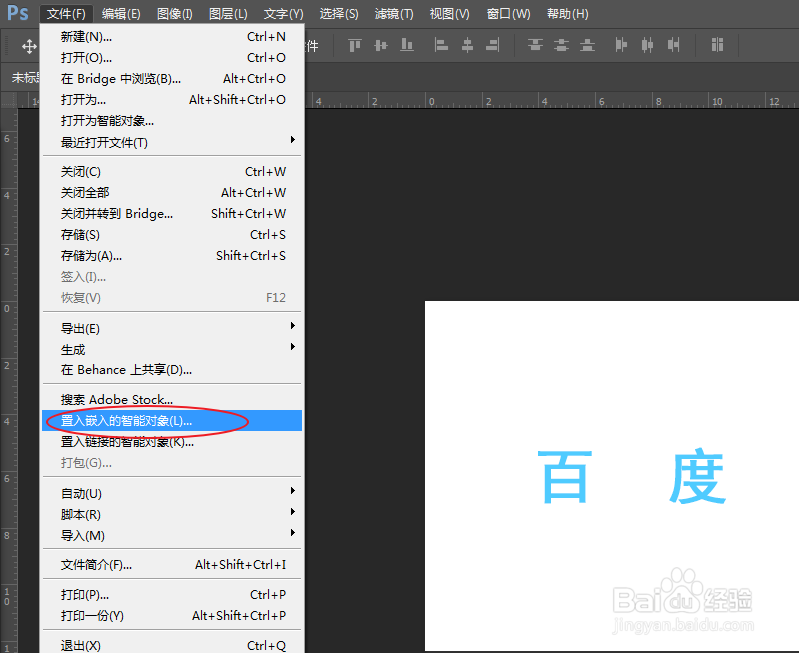Align right edges icon in options bar
Image resolution: width=799 pixels, height=653 pixels.
tap(493, 45)
